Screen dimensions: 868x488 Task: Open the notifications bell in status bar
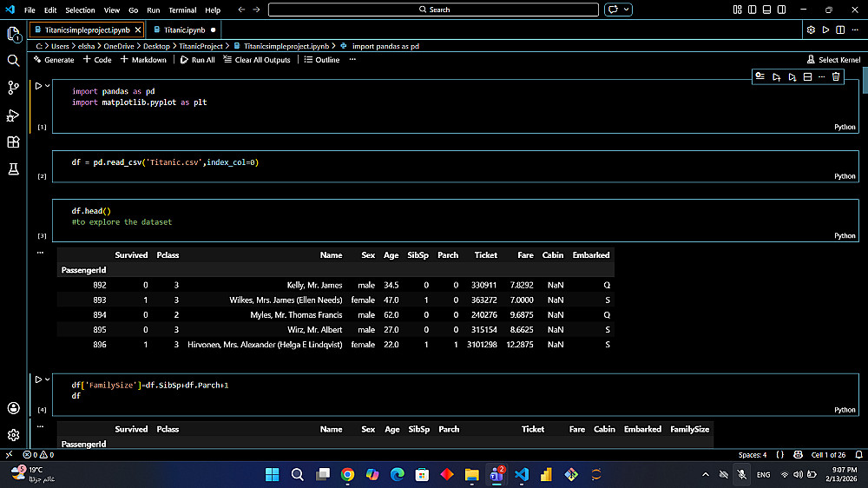[x=858, y=455]
